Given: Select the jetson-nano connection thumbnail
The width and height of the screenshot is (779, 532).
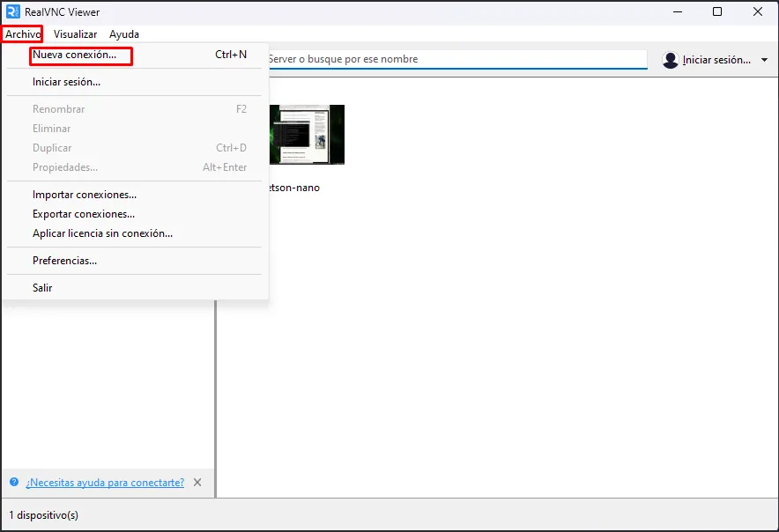Looking at the screenshot, I should [307, 135].
